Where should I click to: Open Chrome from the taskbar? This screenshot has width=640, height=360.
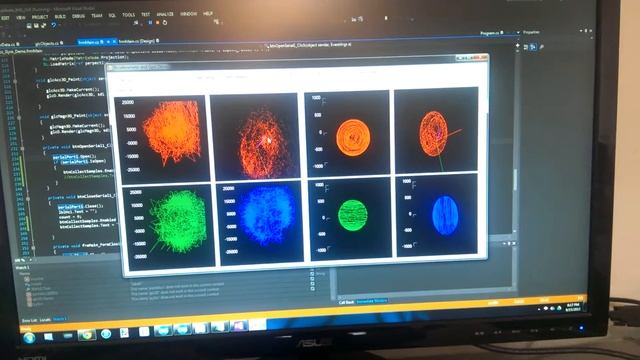pyautogui.click(x=87, y=335)
